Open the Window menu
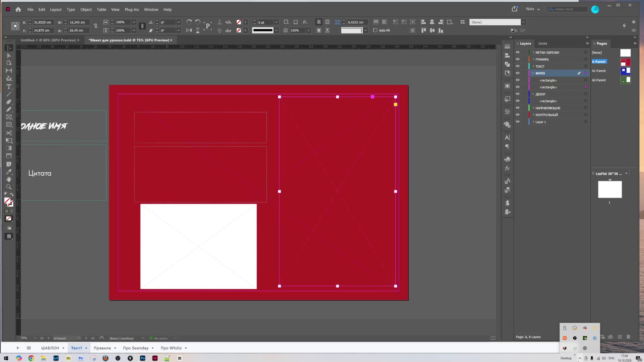644x362 pixels. (x=151, y=10)
